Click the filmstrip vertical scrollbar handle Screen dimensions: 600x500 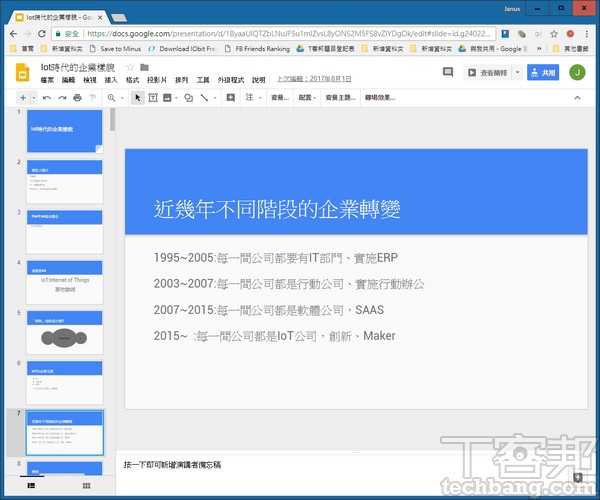(112, 119)
